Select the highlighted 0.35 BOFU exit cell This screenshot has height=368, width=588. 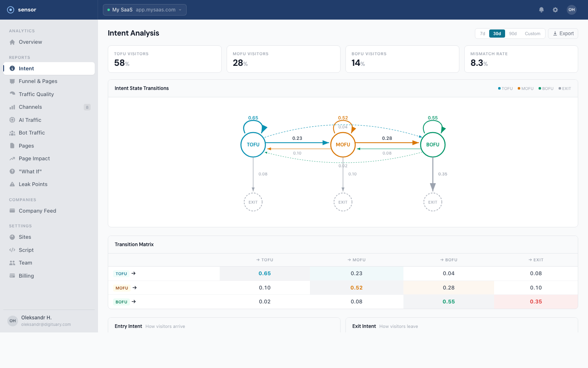click(535, 302)
